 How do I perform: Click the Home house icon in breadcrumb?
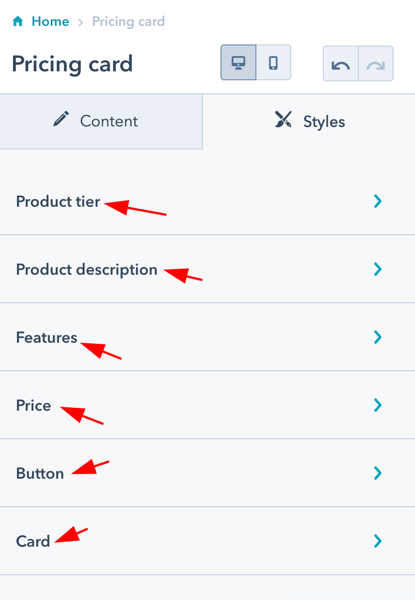pyautogui.click(x=18, y=21)
